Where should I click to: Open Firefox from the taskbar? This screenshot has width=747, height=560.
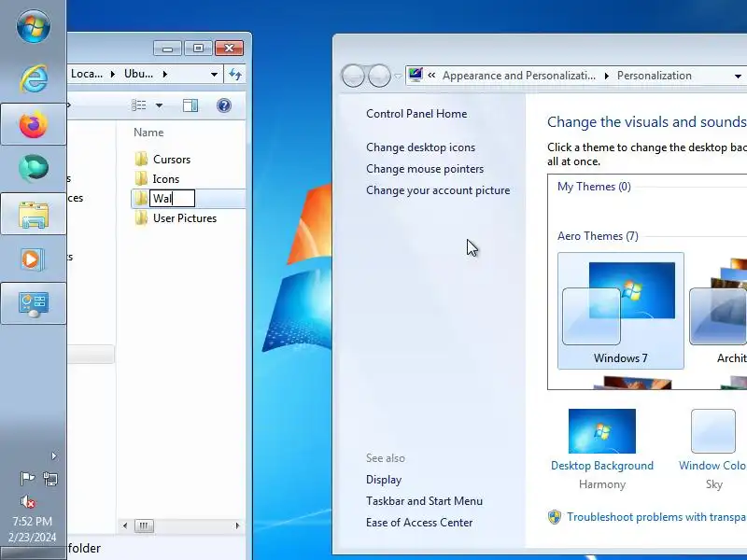tap(34, 124)
